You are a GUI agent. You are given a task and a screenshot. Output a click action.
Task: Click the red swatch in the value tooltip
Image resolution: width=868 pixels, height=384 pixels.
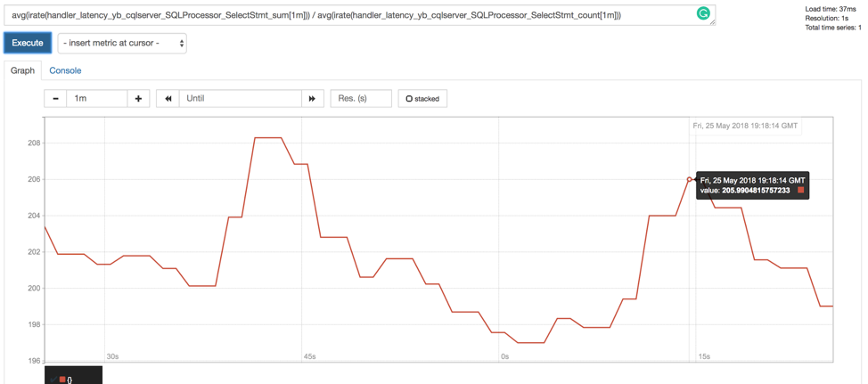click(800, 191)
